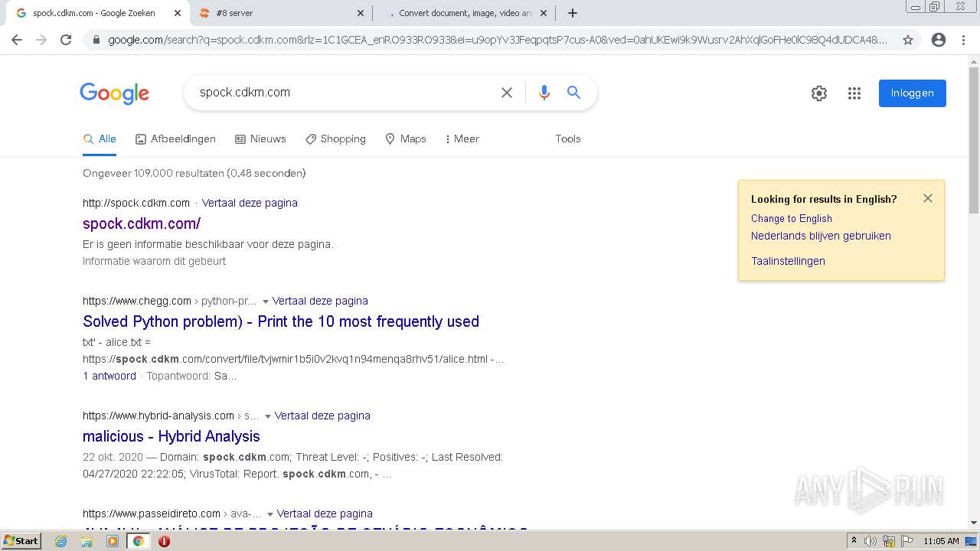Expand options for the passeidireto.com result
980x551 pixels.
(x=270, y=514)
